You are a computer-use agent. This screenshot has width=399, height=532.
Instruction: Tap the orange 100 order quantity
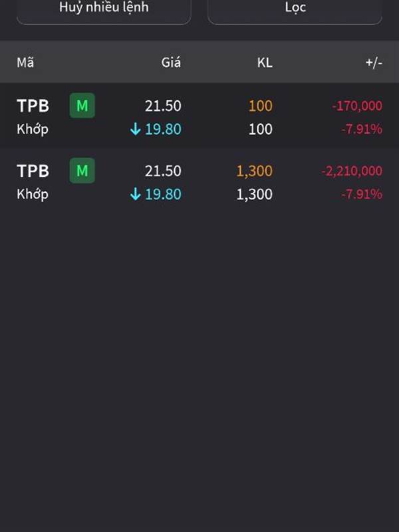point(261,106)
